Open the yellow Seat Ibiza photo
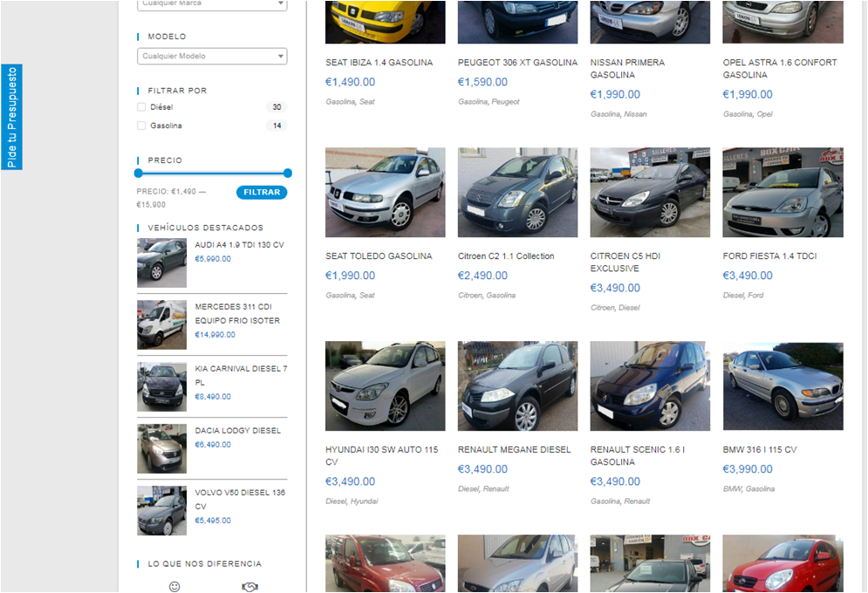 coord(386,22)
